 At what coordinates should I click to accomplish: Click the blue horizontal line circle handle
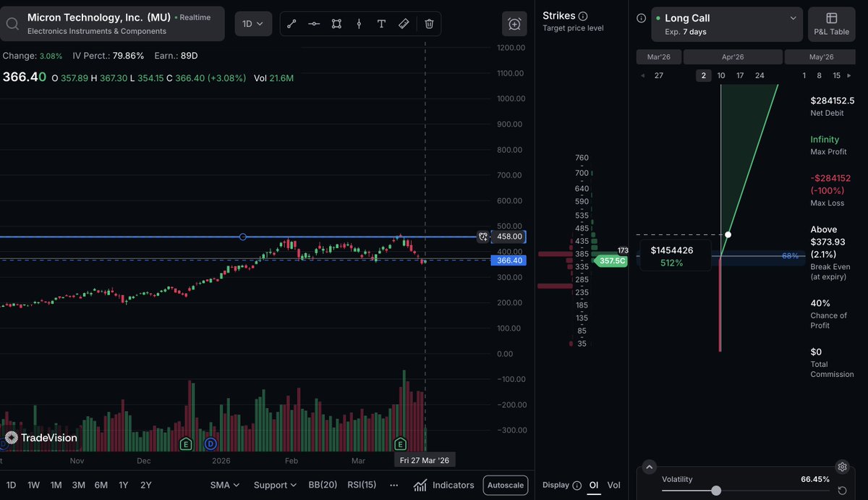243,237
